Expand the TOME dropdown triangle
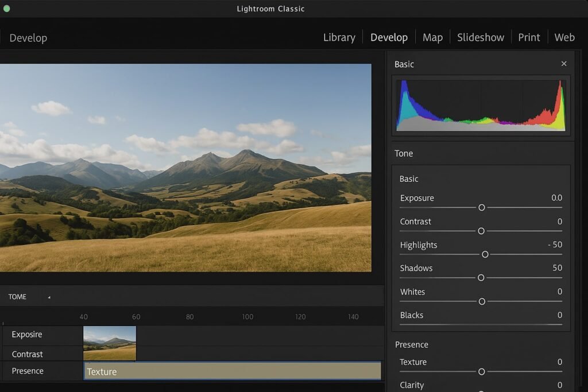Viewport: 588px width, 392px height. tap(49, 297)
